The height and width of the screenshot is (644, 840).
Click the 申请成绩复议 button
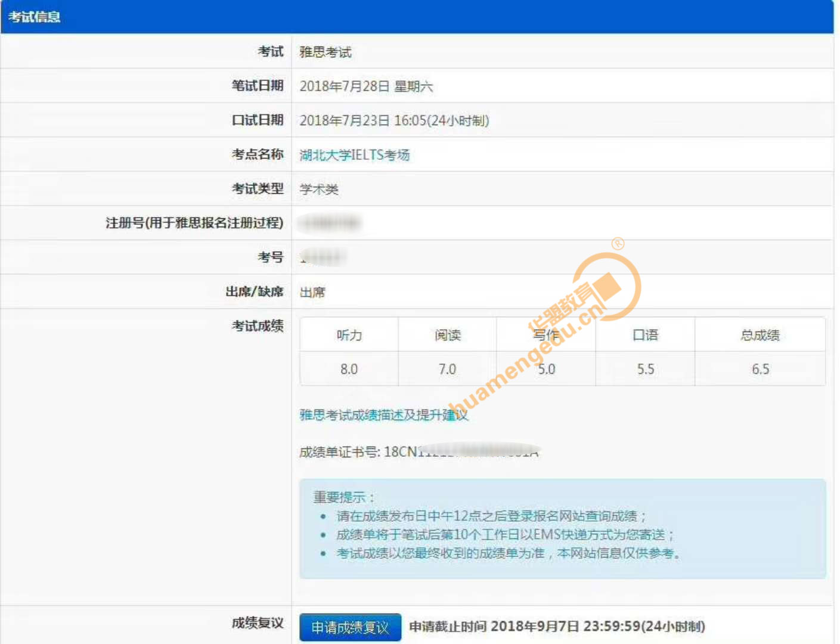[350, 627]
